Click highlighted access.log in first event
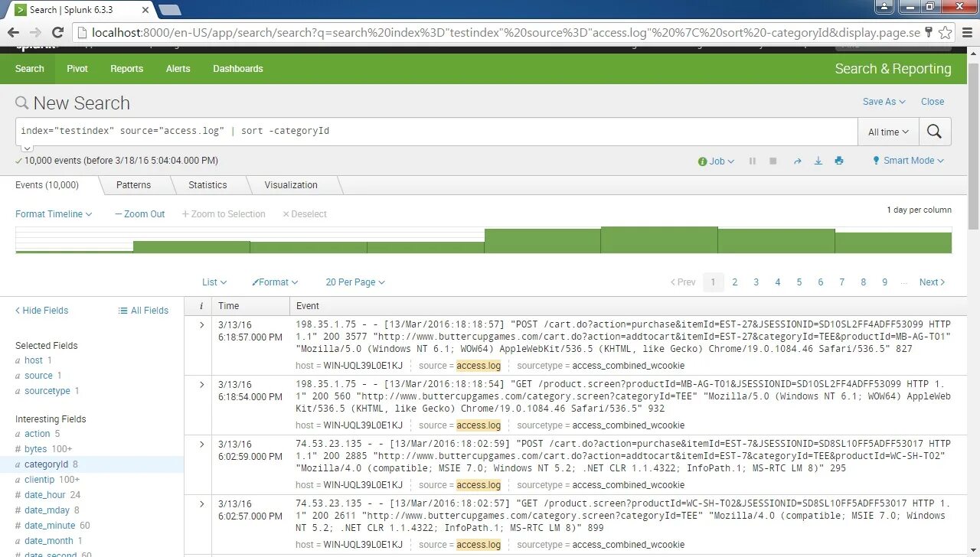This screenshot has height=557, width=980. point(479,366)
